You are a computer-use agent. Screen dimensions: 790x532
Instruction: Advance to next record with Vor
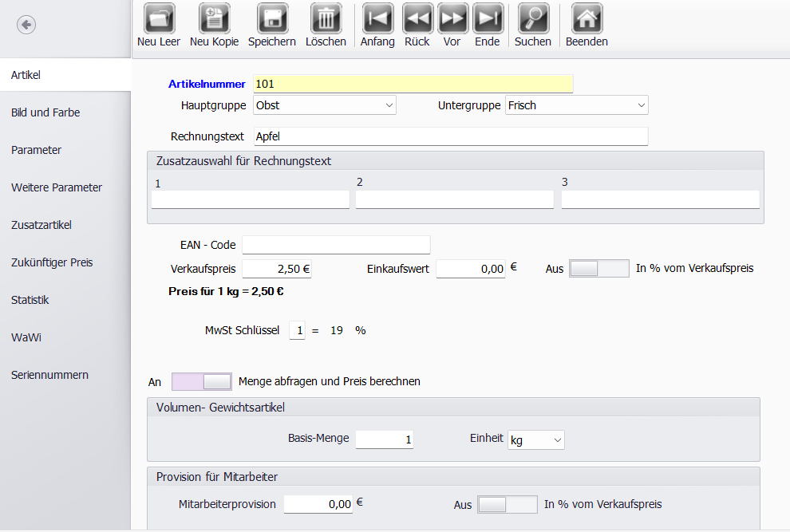[452, 19]
